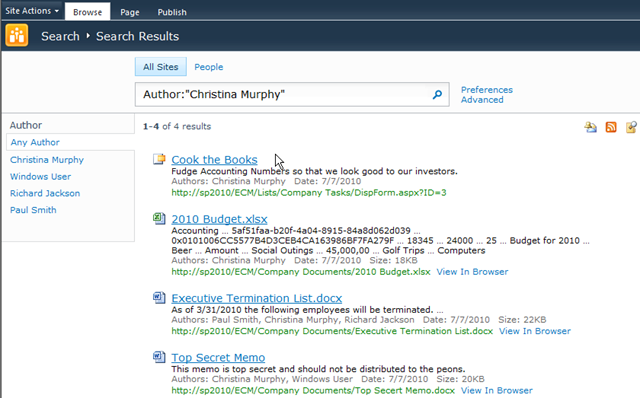Click the 'Size: 22KB' text of Termination List
640x398 pixels.
522,320
